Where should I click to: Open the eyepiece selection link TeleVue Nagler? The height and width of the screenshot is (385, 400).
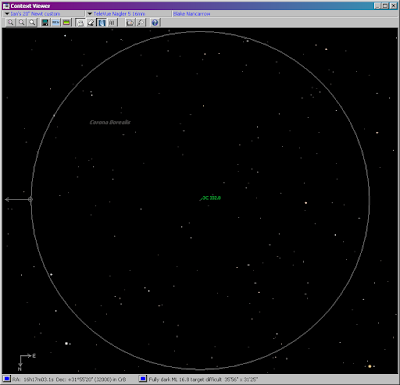119,14
